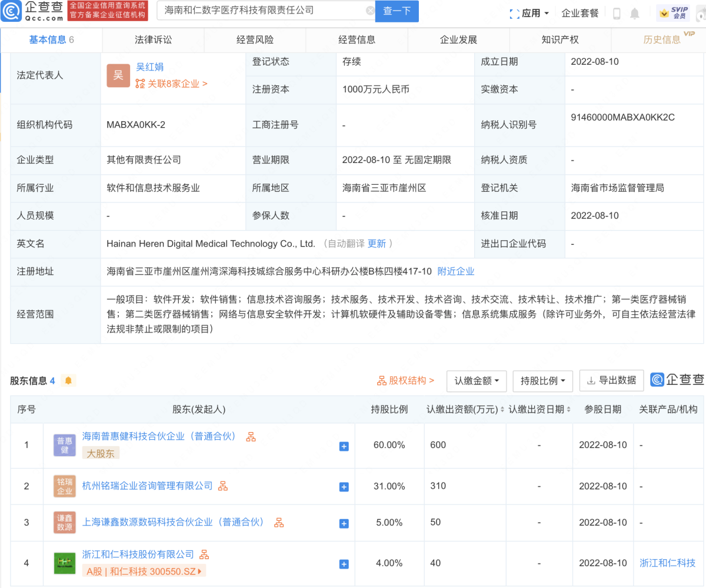Open 杭州铭瑞企业咨询管理有限公司 link

(x=148, y=486)
